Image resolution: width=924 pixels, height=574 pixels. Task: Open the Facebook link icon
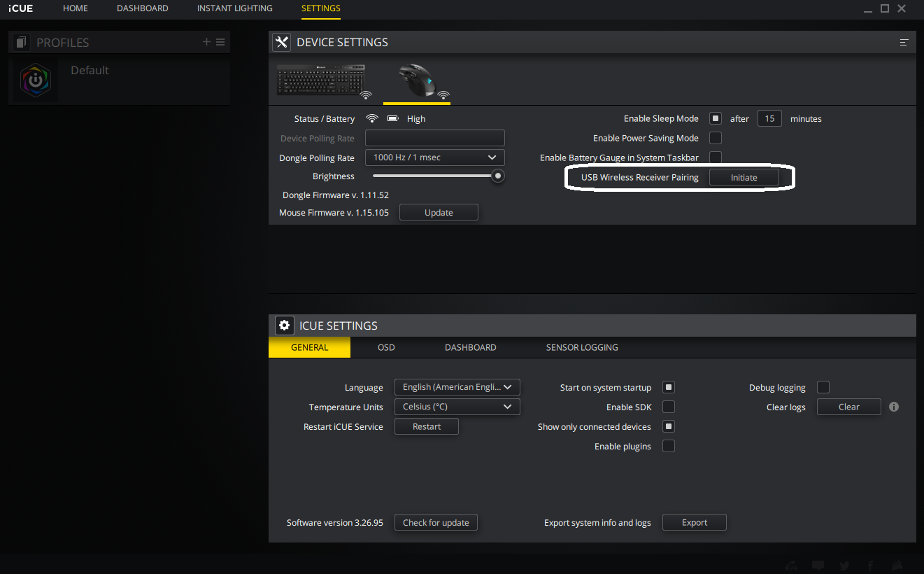[871, 566]
